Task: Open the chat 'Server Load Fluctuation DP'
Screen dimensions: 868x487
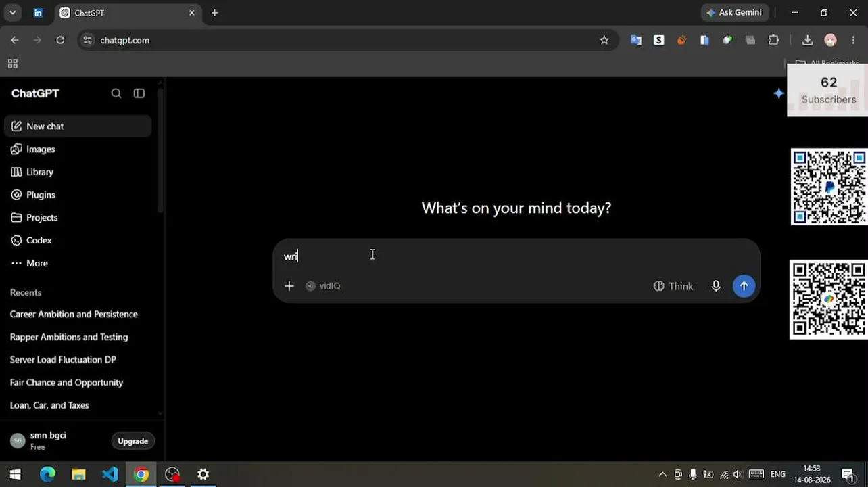Action: (x=63, y=360)
